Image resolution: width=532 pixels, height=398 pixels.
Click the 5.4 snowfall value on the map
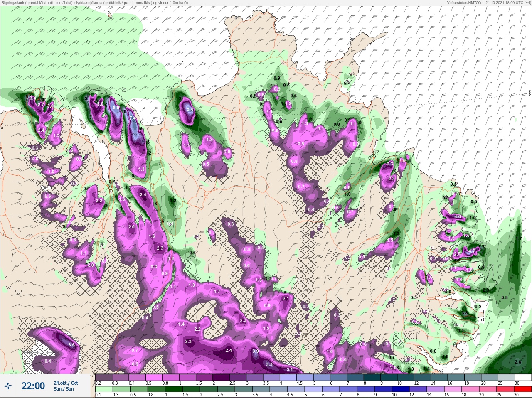[x=190, y=110]
